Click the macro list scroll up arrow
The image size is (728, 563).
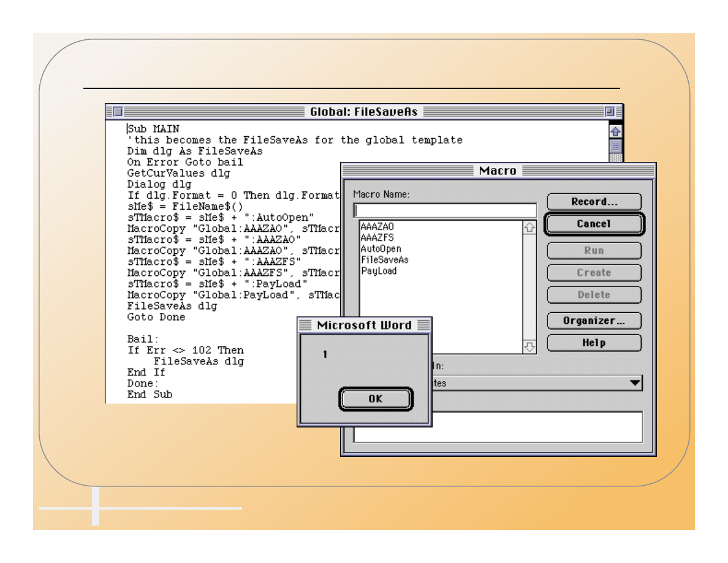(x=529, y=227)
